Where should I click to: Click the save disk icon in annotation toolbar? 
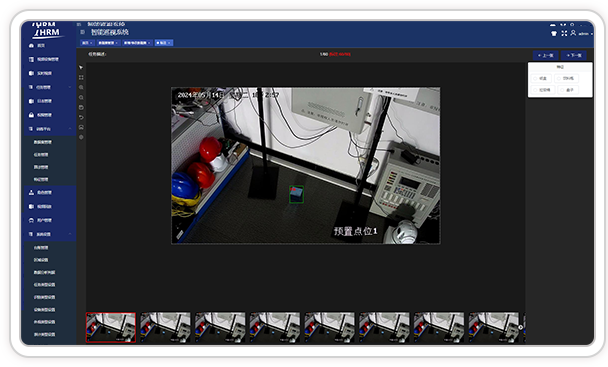point(81,107)
